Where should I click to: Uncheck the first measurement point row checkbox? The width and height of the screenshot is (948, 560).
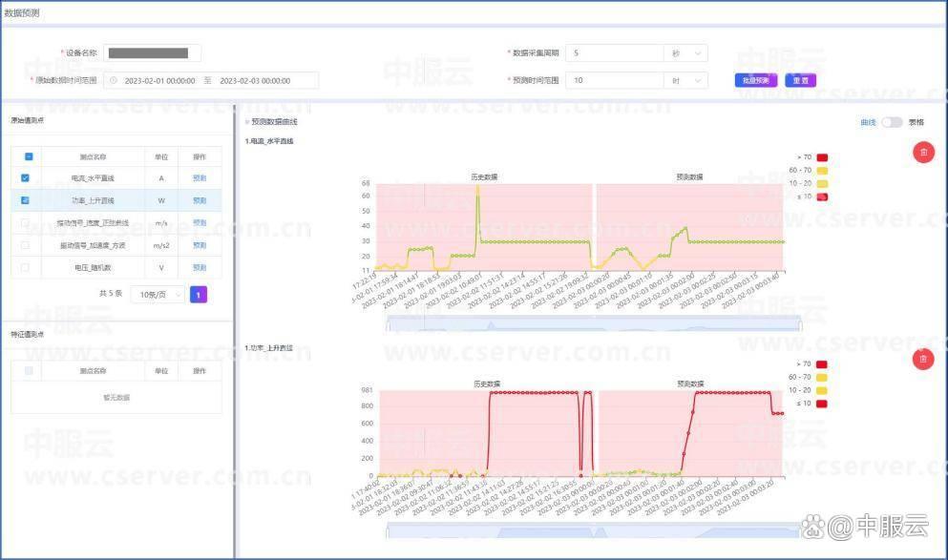[x=25, y=178]
